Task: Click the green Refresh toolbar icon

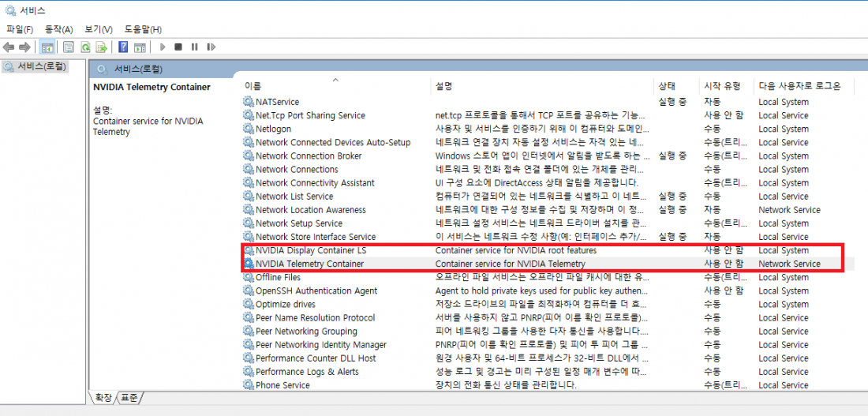Action: click(85, 47)
